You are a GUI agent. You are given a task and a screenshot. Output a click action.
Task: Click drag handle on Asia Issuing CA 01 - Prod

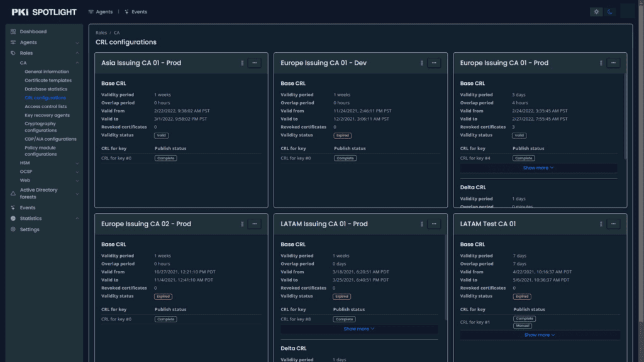point(242,63)
